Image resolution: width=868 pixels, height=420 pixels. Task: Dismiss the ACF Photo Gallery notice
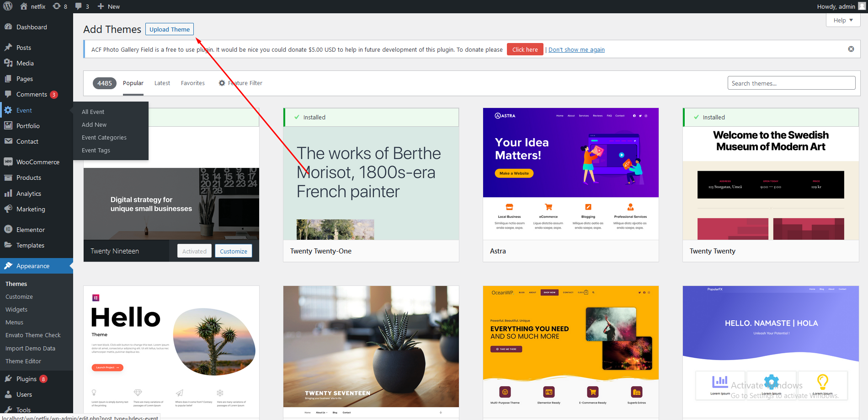coord(851,49)
